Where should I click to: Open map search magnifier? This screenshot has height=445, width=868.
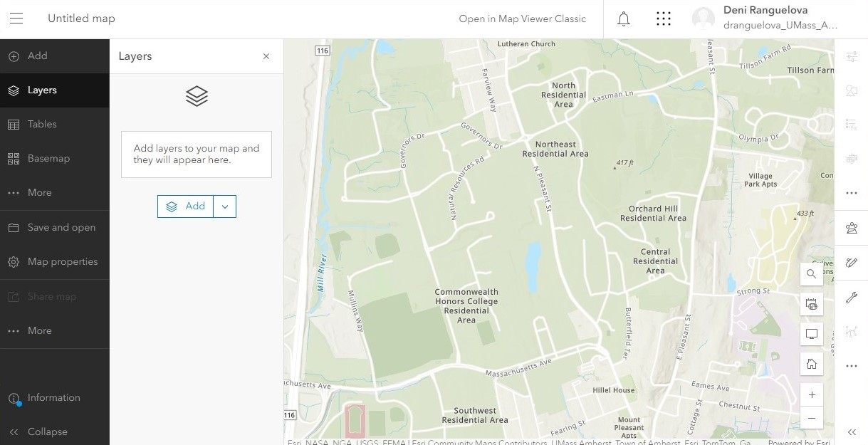click(x=811, y=273)
